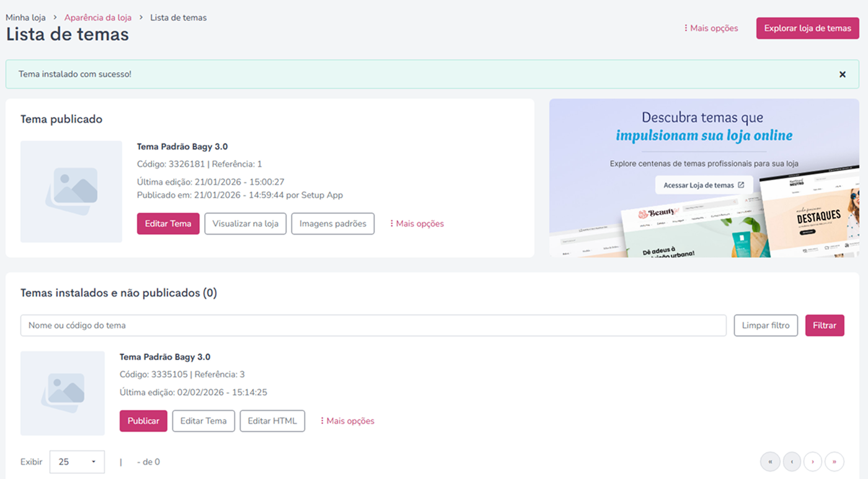Click Publicado em: 21/01/2026 text line
This screenshot has width=868, height=479.
tap(240, 195)
